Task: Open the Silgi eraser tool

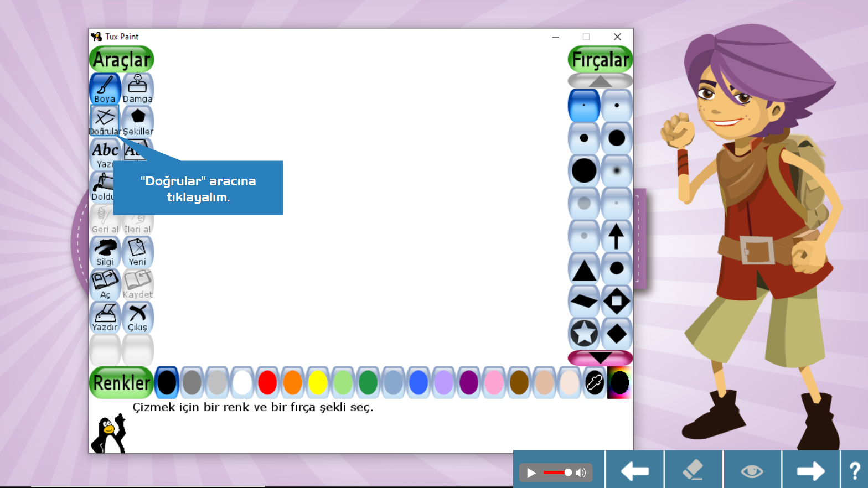Action: pos(105,252)
